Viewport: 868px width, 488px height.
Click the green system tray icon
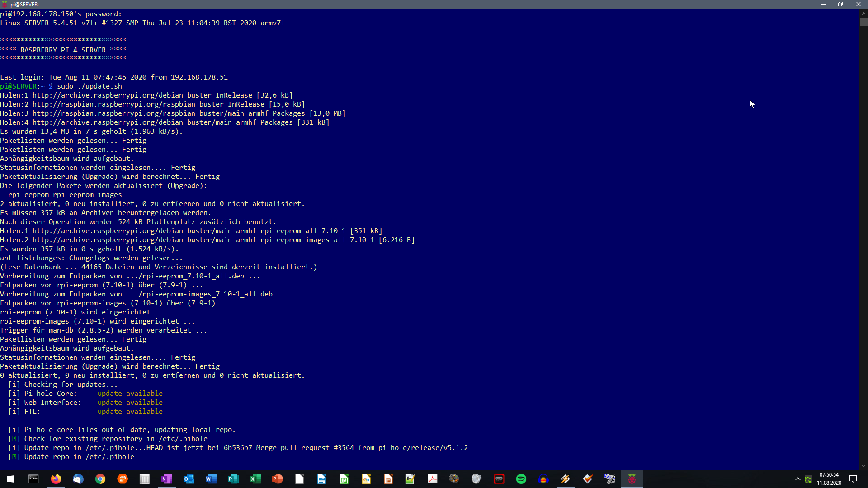point(808,479)
